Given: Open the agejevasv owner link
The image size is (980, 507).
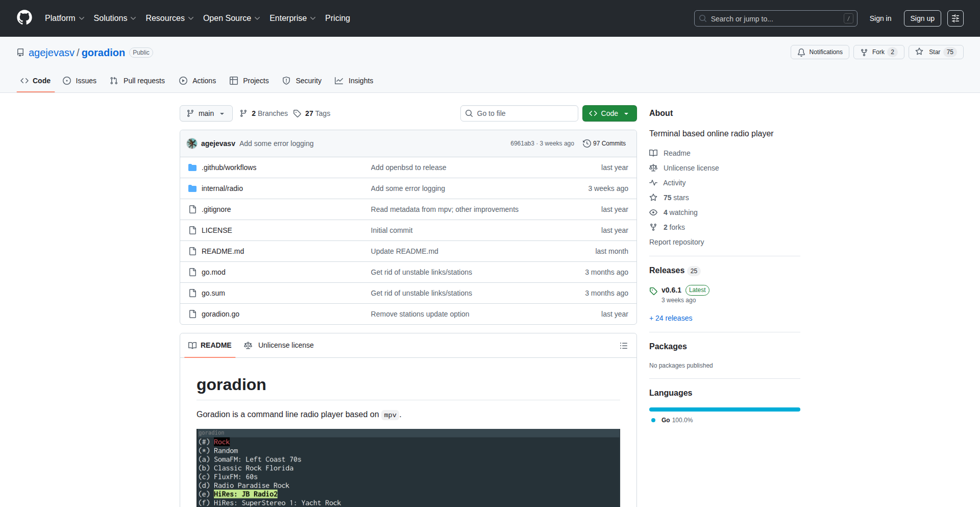Looking at the screenshot, I should tap(52, 53).
